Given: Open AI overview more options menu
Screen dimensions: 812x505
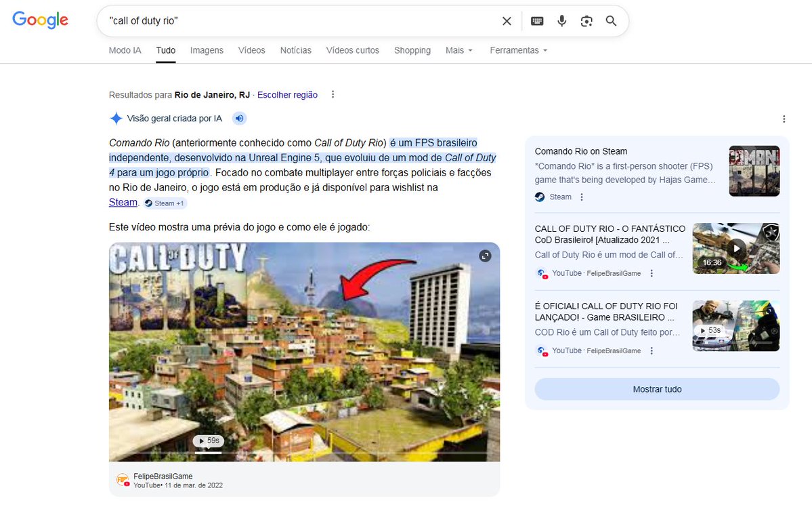Looking at the screenshot, I should point(784,119).
